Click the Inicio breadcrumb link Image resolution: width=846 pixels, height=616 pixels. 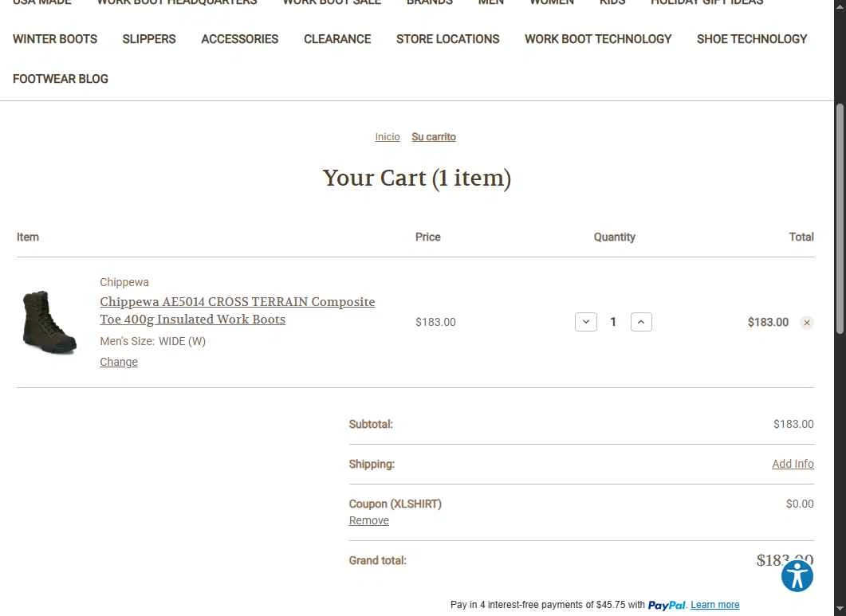388,137
